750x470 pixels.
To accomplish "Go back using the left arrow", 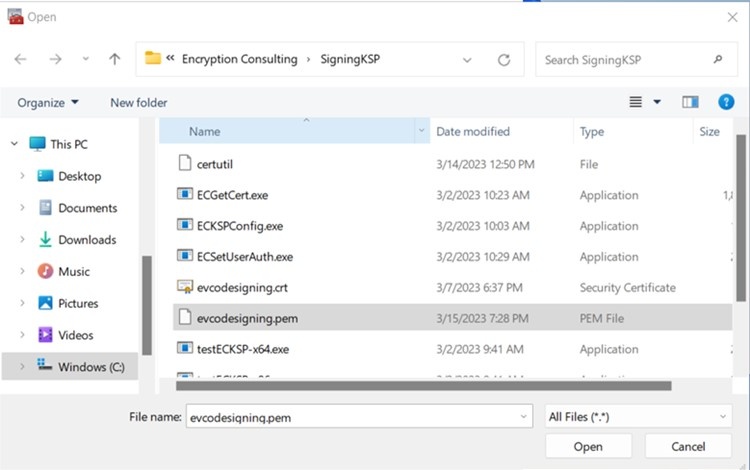I will click(21, 59).
